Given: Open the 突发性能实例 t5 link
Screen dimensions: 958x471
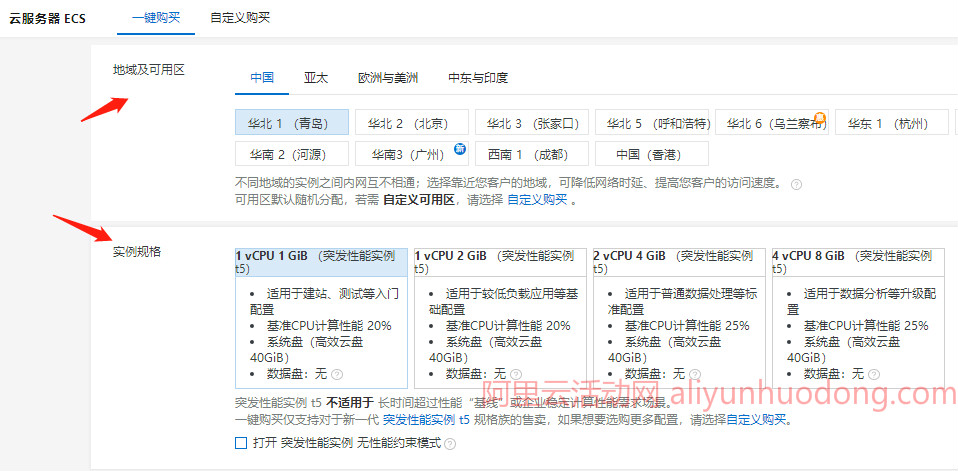Looking at the screenshot, I should 426,420.
